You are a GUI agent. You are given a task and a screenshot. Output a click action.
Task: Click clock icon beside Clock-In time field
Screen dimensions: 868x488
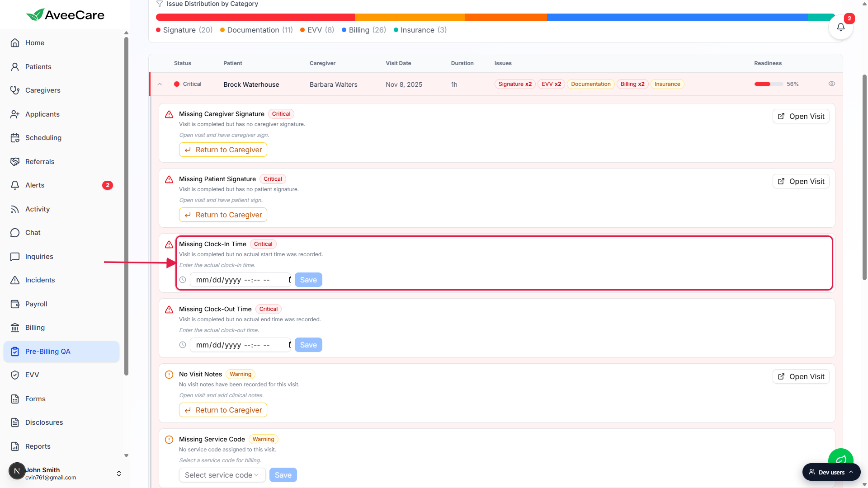(x=183, y=280)
